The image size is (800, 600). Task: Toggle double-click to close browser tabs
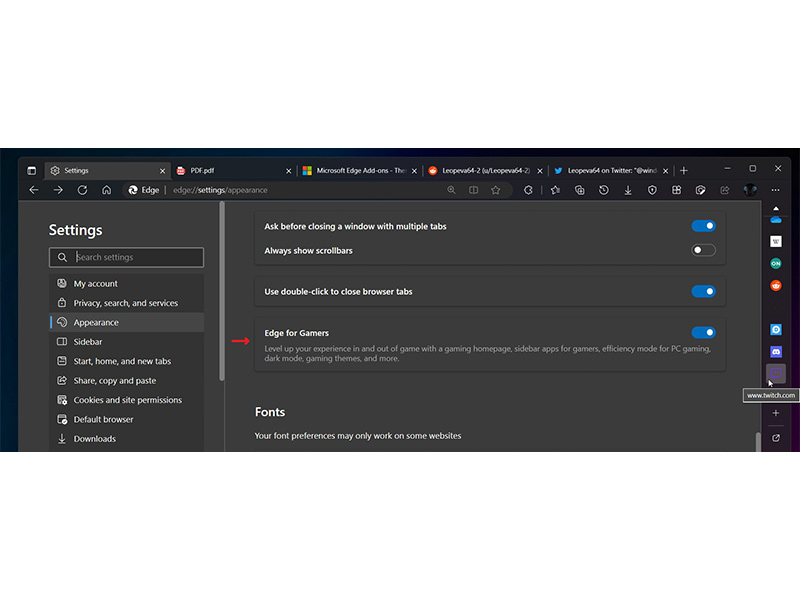[704, 291]
